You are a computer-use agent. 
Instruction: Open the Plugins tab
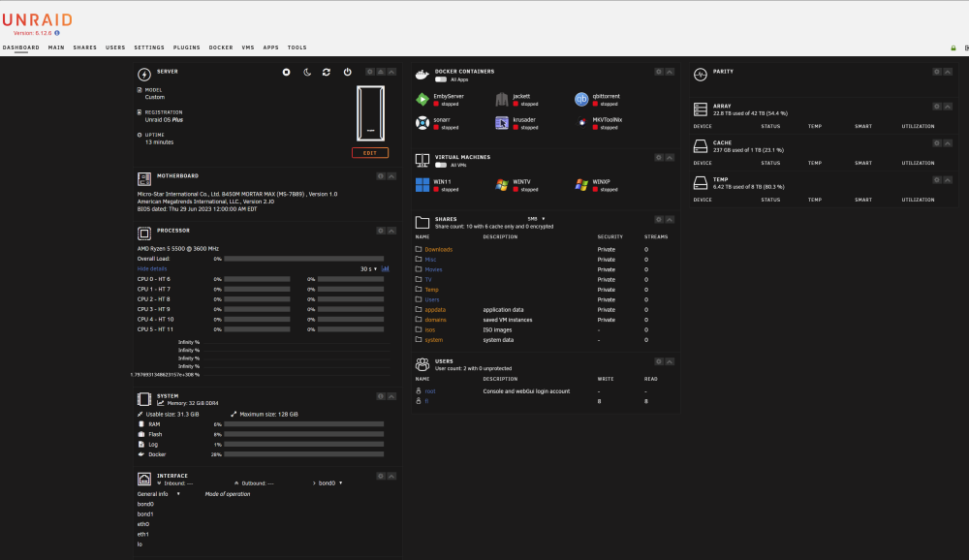pyautogui.click(x=187, y=47)
